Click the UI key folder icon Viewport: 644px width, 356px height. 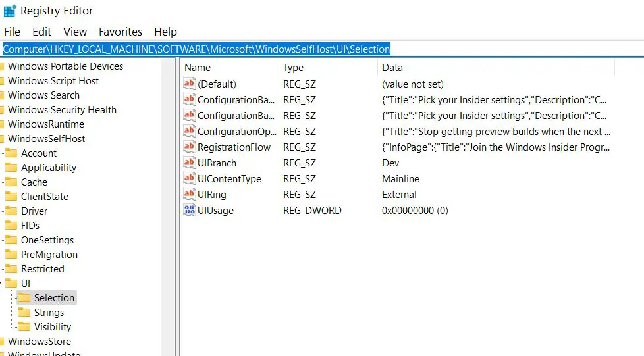tap(11, 284)
